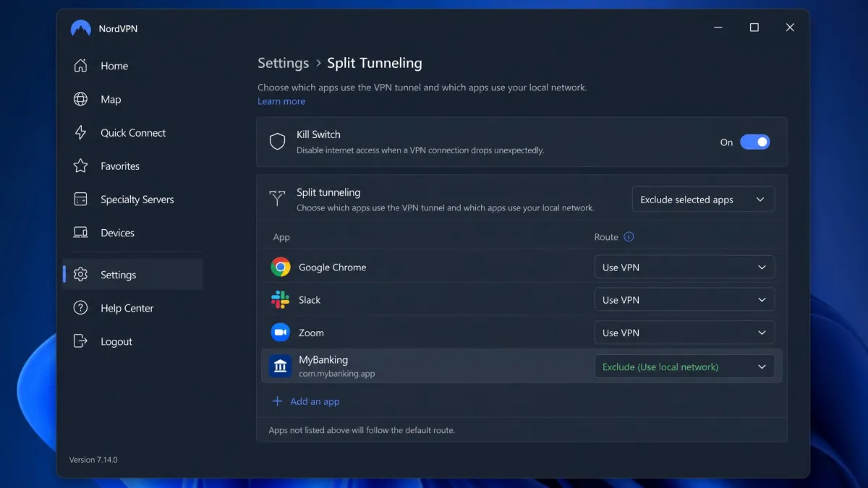
Task: Click the Slack app name
Action: pos(310,299)
